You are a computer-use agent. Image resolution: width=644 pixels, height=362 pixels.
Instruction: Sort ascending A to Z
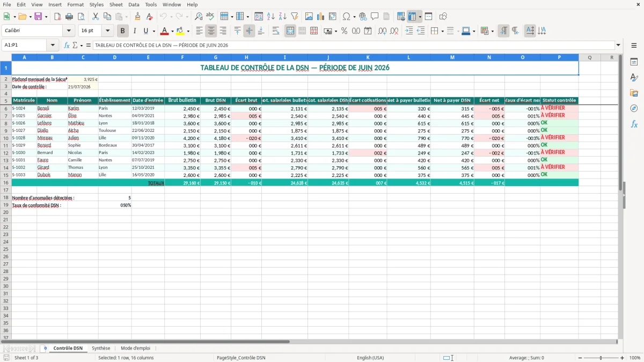pyautogui.click(x=270, y=17)
